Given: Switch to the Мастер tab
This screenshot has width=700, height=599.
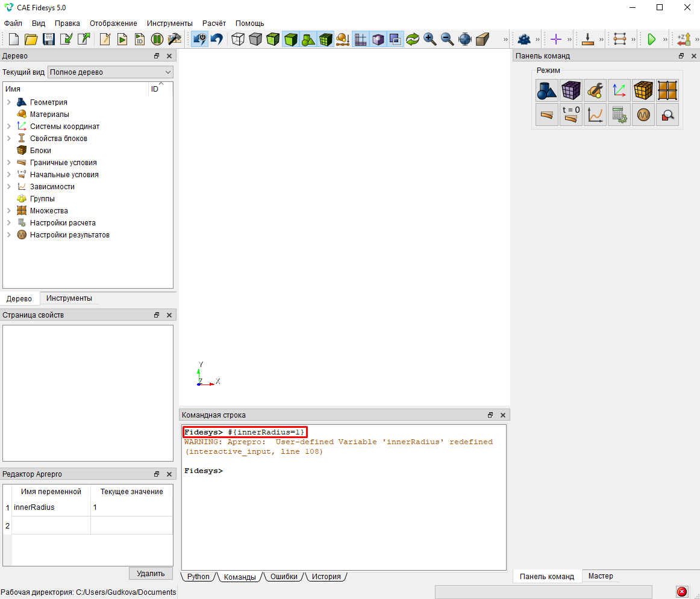Looking at the screenshot, I should tap(601, 576).
